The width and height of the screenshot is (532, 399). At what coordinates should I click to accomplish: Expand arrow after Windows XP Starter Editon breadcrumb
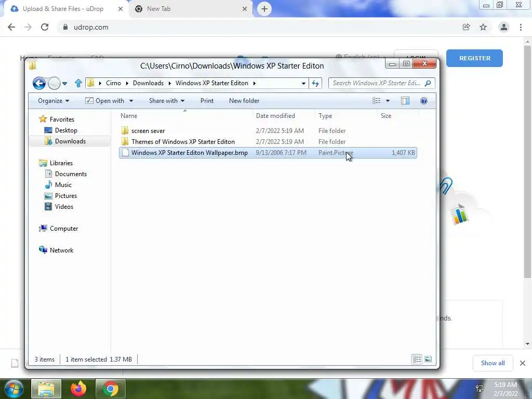click(x=254, y=83)
